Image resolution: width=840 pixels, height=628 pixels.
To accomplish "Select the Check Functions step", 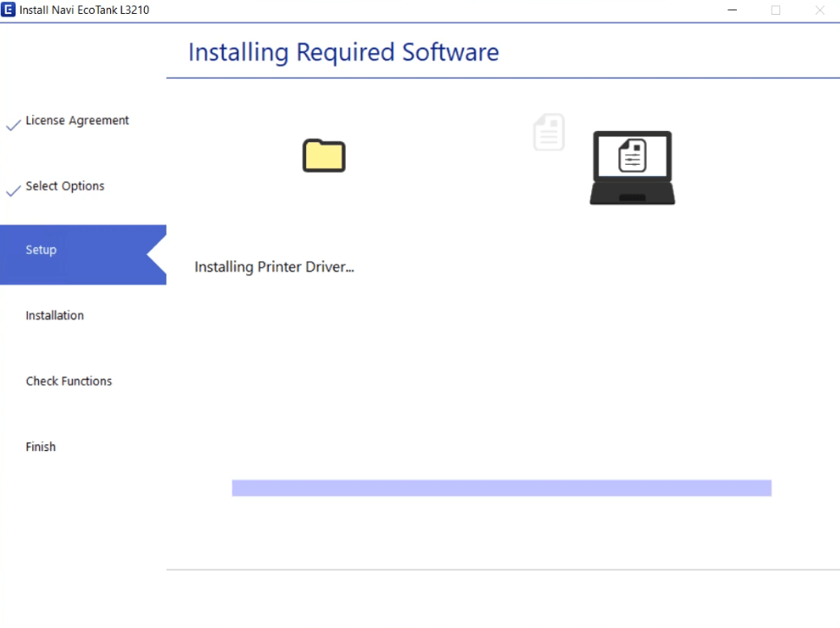I will 68,381.
